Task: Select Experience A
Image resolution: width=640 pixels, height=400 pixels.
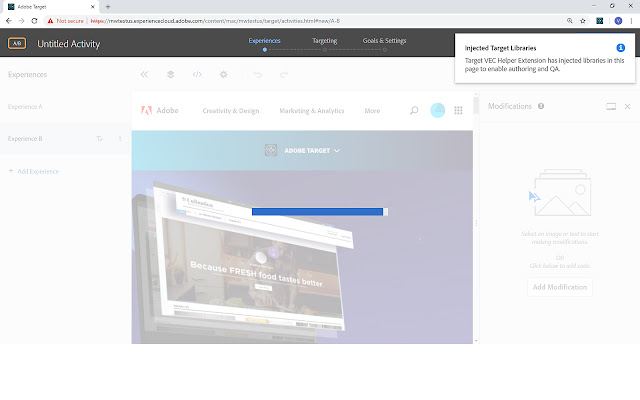Action: tap(65, 107)
